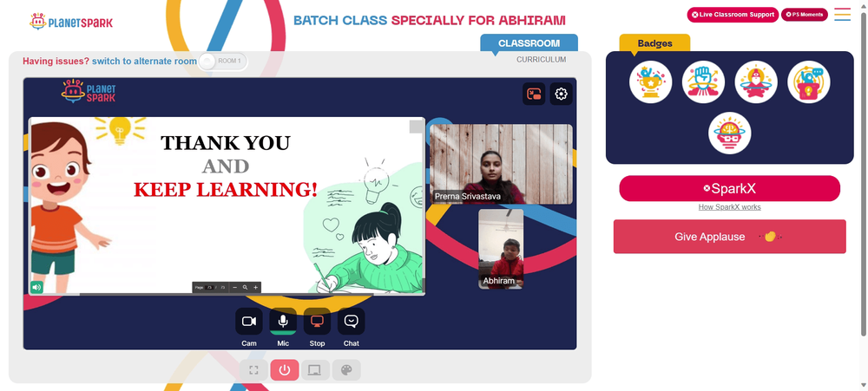Click the raised fist badge
This screenshot has width=868, height=391.
tap(703, 81)
